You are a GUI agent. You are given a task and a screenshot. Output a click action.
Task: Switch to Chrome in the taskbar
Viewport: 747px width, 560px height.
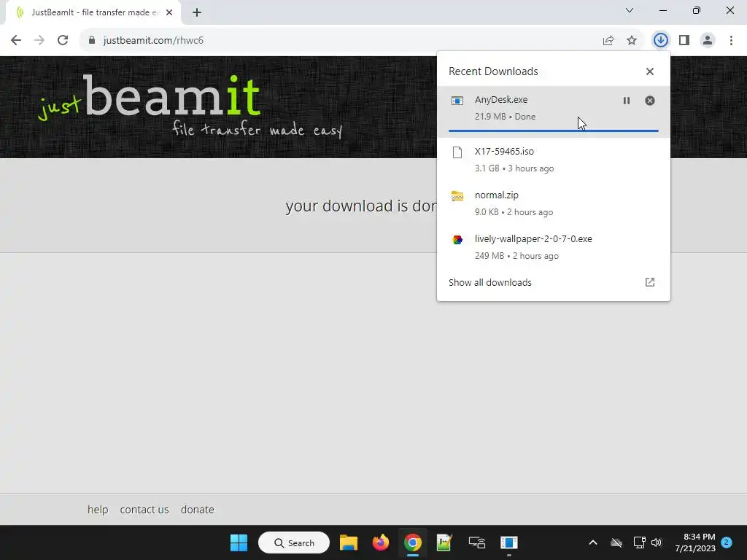(413, 542)
